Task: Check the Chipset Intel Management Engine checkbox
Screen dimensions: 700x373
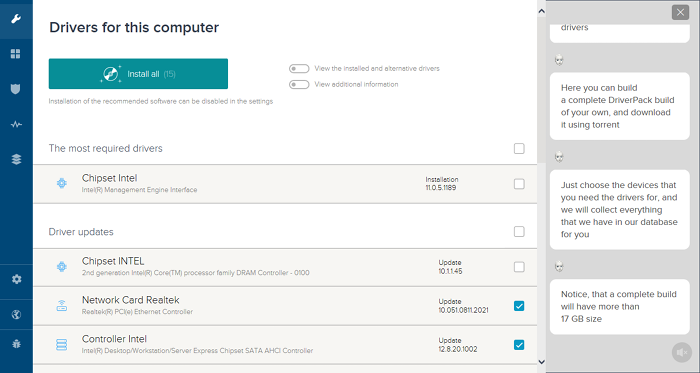Action: 519,184
